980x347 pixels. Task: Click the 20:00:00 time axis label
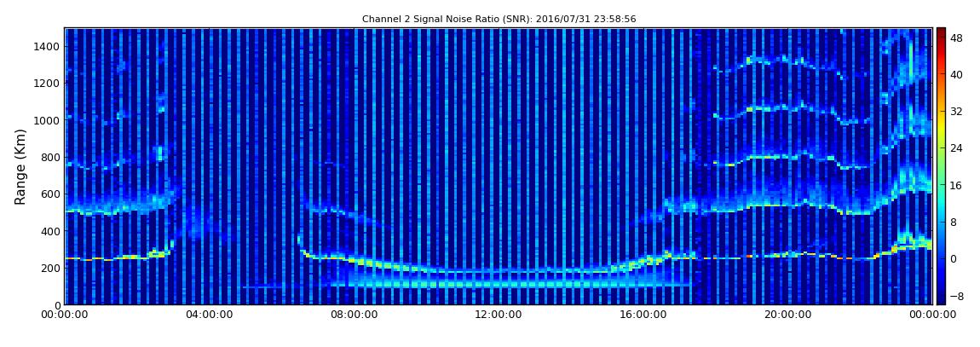click(x=789, y=315)
